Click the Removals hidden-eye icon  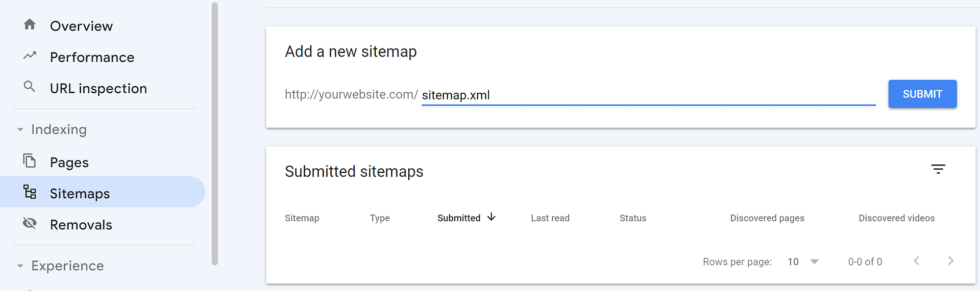click(x=29, y=224)
